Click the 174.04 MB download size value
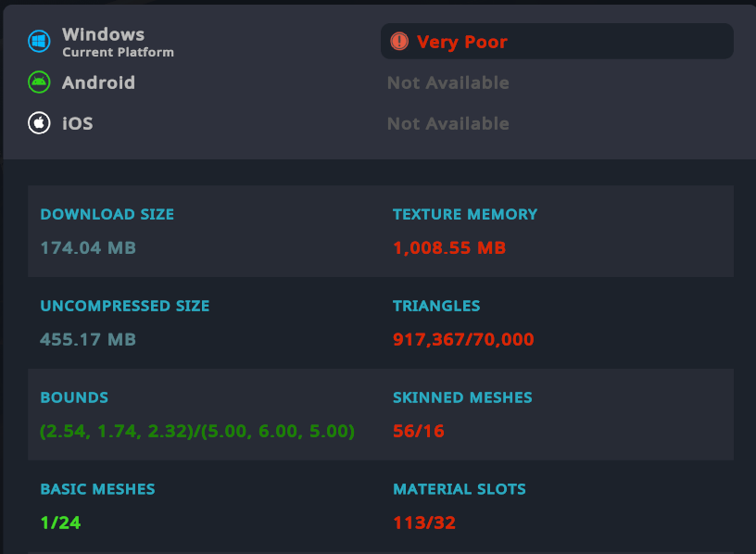Screen dimensions: 756x554 pyautogui.click(x=88, y=248)
